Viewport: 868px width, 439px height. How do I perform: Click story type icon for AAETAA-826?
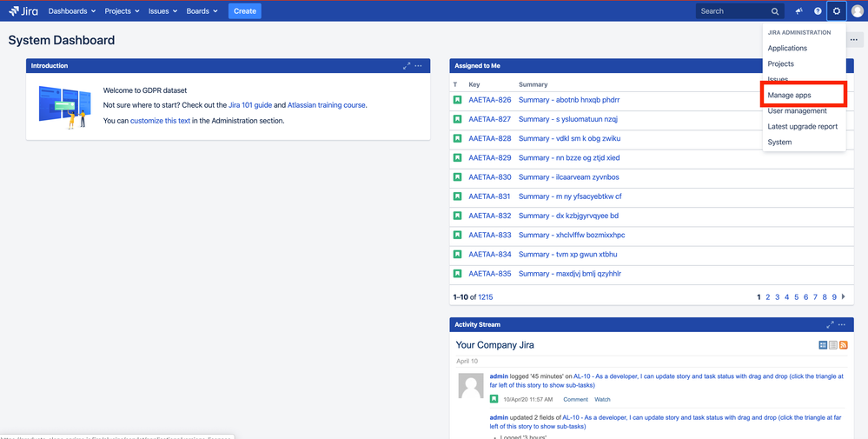click(457, 100)
